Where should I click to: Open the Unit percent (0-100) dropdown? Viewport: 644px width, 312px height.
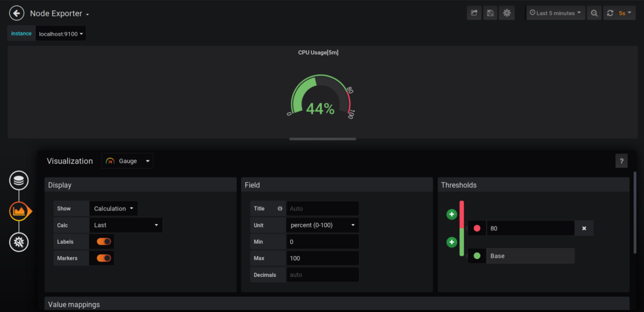tap(323, 225)
